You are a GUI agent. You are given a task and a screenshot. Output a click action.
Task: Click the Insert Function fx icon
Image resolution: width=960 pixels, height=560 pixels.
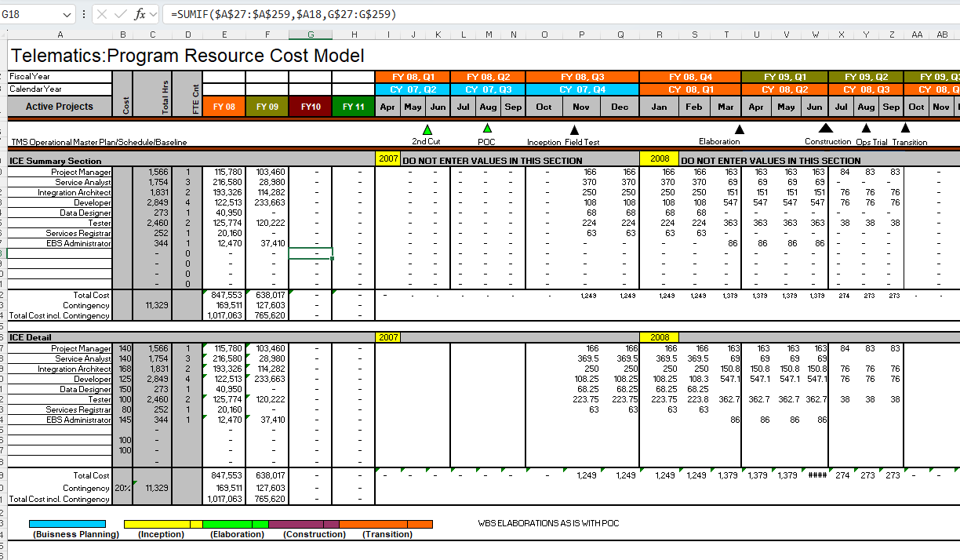[140, 14]
